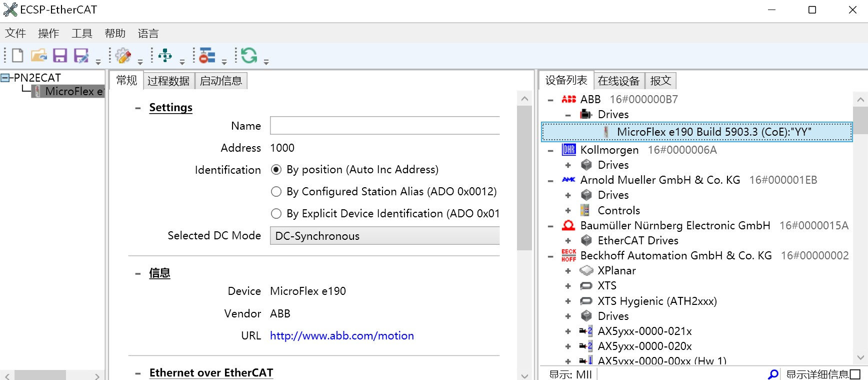Toggle the 显示详细信息 checkbox
The width and height of the screenshot is (868, 380).
(x=855, y=374)
